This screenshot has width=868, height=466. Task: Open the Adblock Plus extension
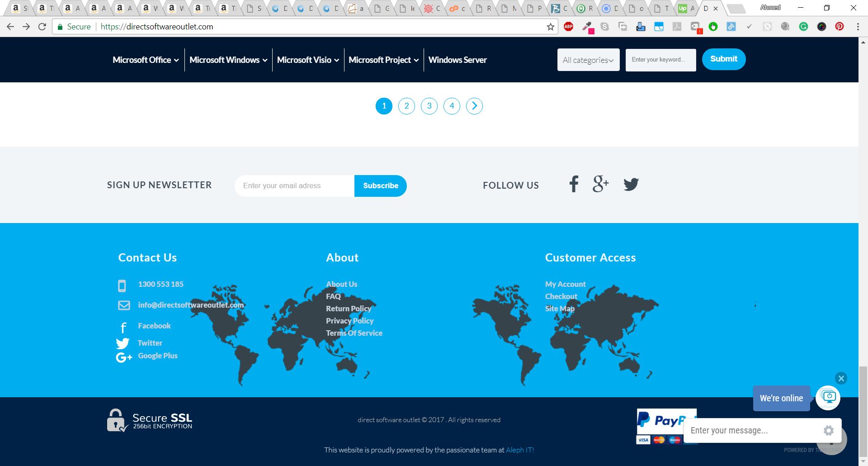[569, 27]
